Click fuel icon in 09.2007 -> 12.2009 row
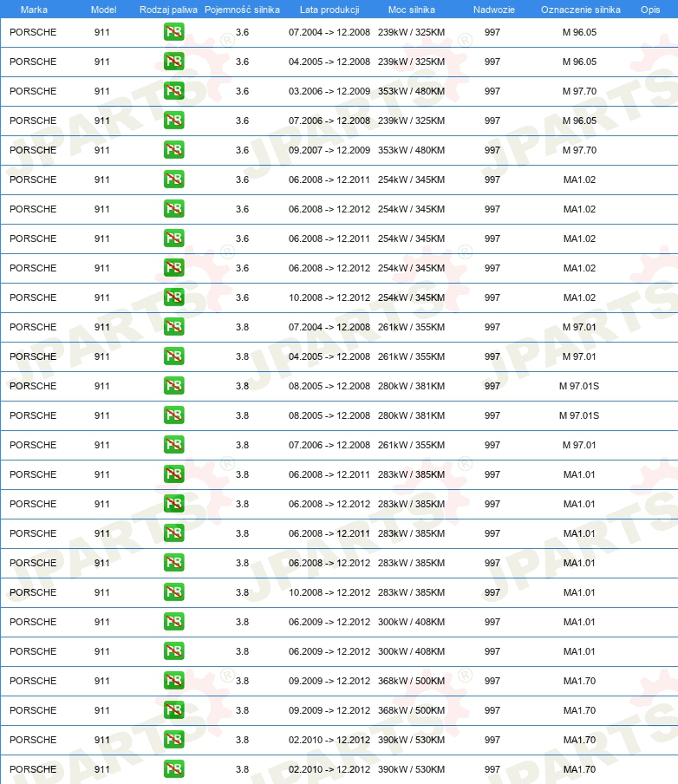Viewport: 678px width, 784px height. (174, 150)
